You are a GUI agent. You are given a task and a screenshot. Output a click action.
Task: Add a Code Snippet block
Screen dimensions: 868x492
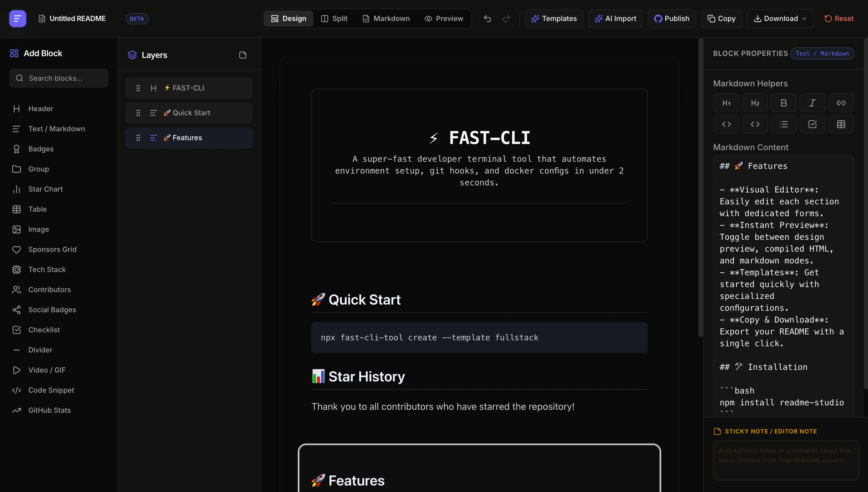(59, 390)
